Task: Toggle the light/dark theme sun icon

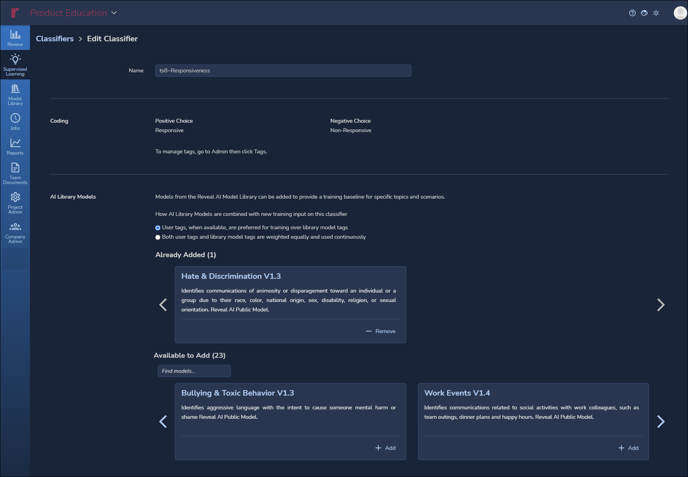Action: point(656,13)
